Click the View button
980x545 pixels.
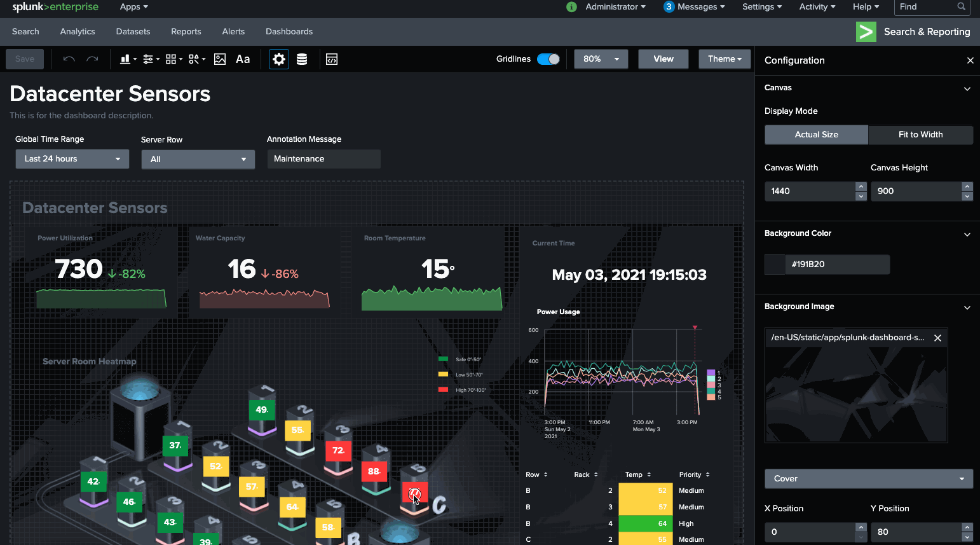click(x=663, y=59)
